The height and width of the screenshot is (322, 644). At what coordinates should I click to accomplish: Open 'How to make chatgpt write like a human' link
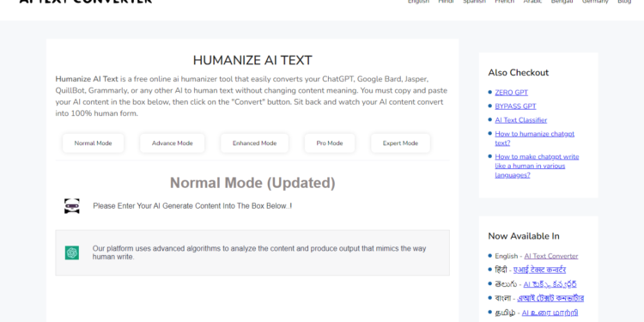537,166
